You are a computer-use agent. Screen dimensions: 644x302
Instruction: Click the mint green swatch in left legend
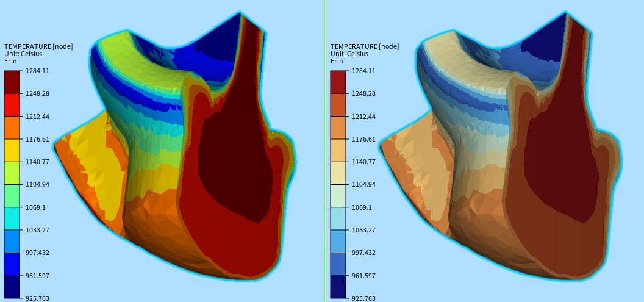click(12, 196)
